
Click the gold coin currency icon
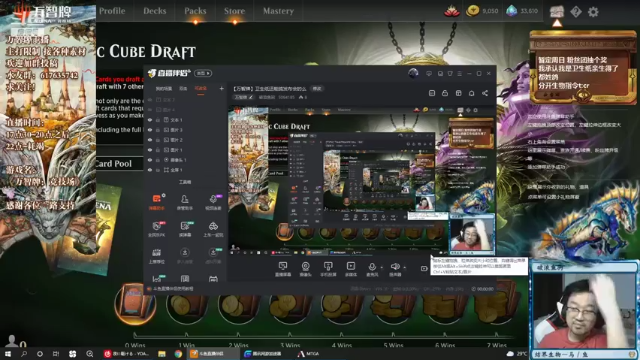tap(473, 11)
